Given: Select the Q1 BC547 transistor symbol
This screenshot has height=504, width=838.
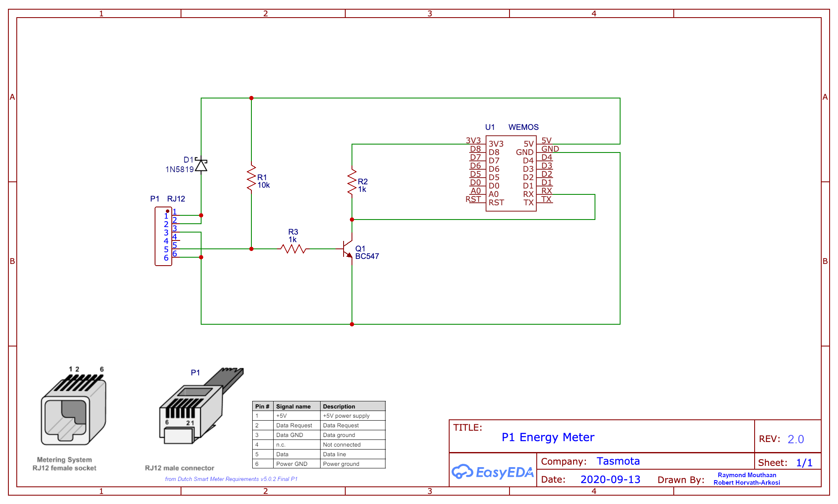Looking at the screenshot, I should point(348,249).
